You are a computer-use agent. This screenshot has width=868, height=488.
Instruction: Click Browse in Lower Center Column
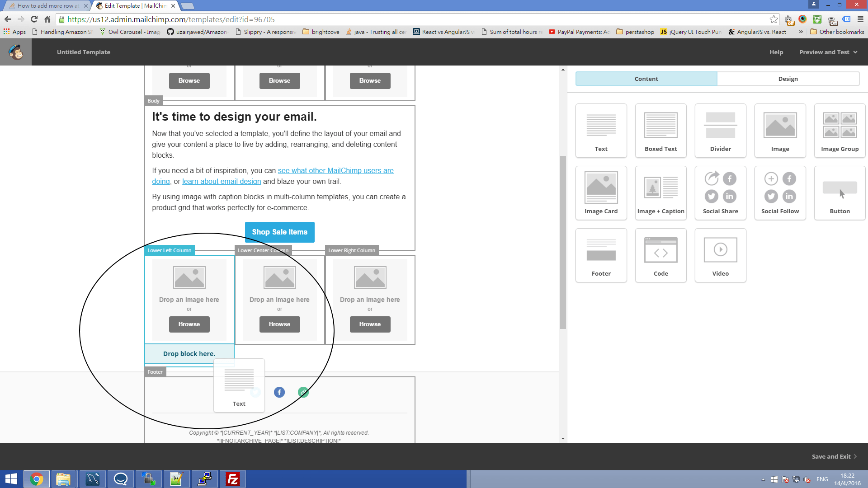pos(279,324)
